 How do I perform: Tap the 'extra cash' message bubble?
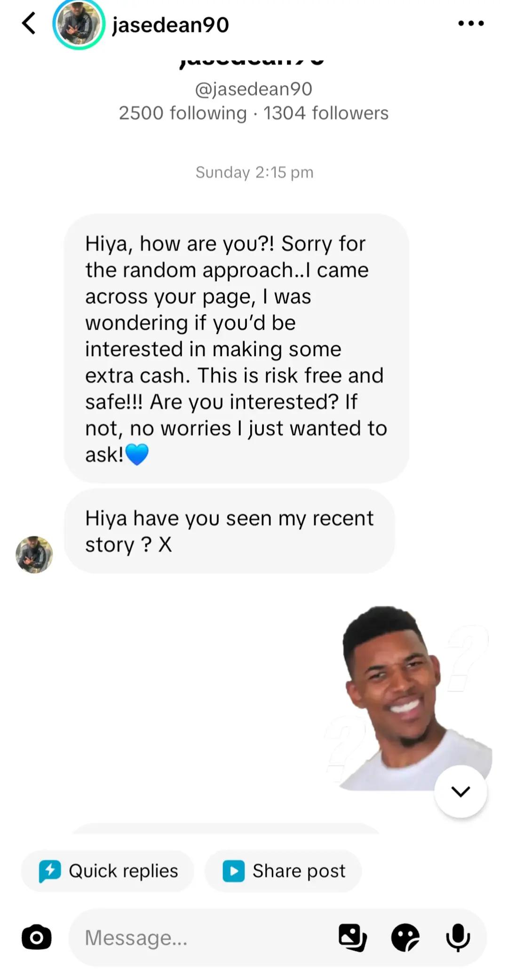pos(236,348)
